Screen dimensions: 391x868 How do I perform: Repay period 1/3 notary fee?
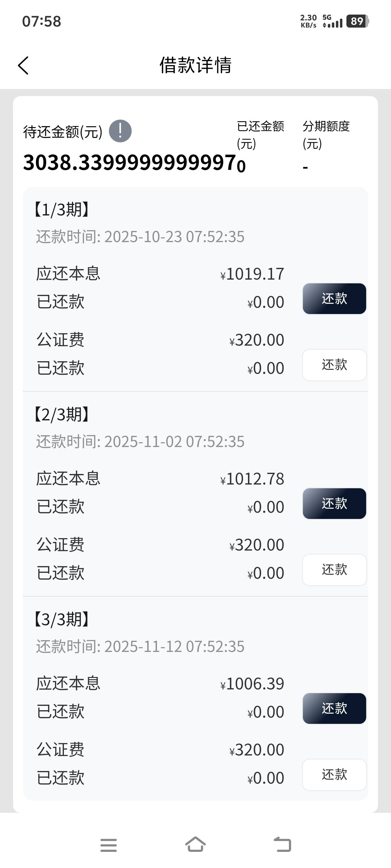[x=334, y=365]
